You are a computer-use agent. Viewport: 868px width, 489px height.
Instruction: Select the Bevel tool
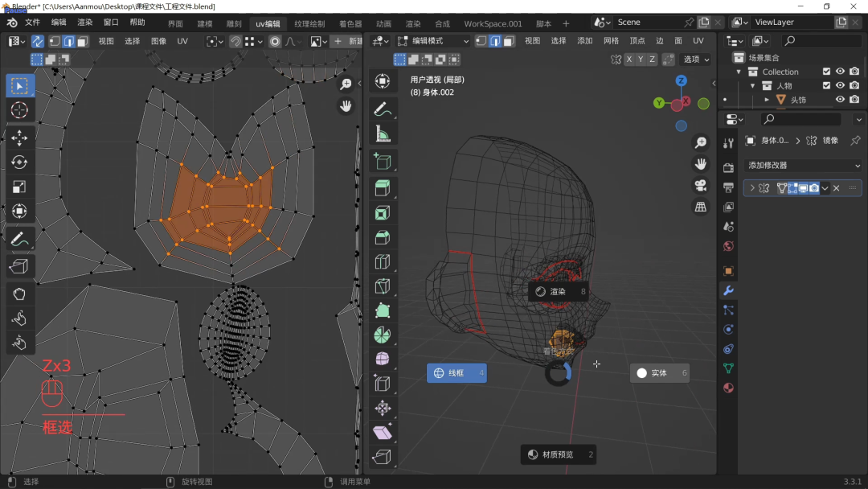click(x=383, y=237)
